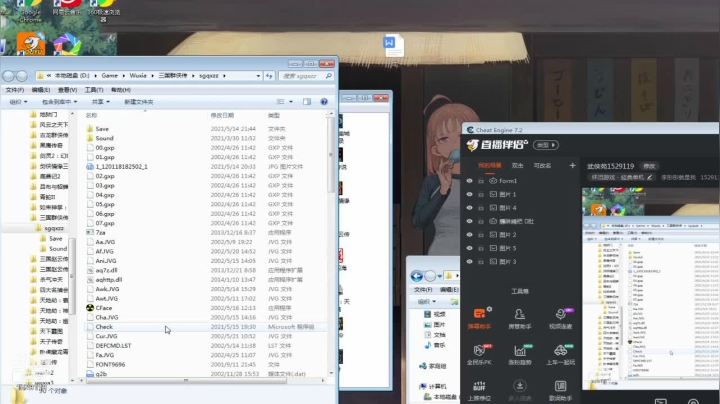Screen dimensions: 720x404
Task: Click back arrow in the lower Explorer window
Action: point(417,276)
